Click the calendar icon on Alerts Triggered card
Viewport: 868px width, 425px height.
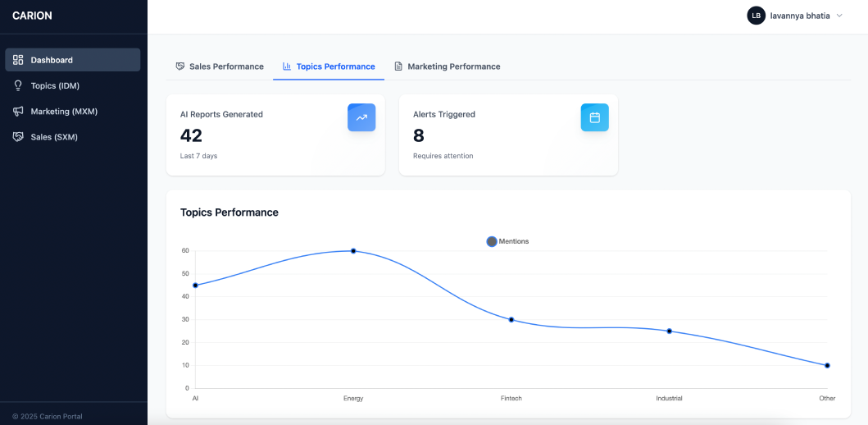tap(594, 117)
